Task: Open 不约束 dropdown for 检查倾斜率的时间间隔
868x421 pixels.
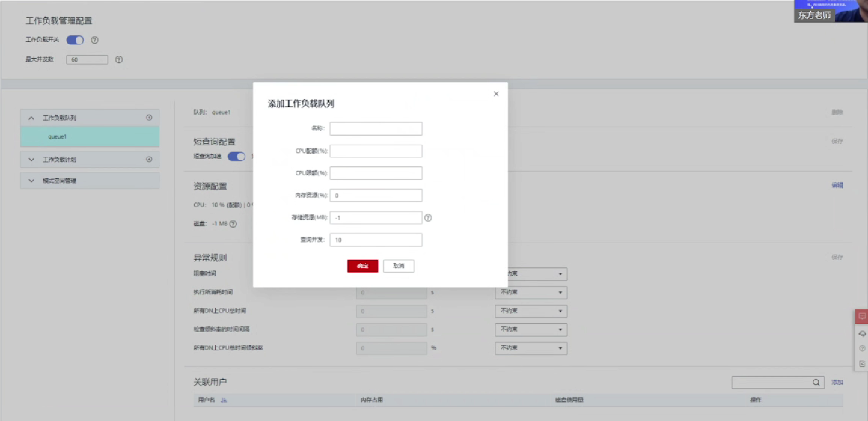Action: click(531, 330)
